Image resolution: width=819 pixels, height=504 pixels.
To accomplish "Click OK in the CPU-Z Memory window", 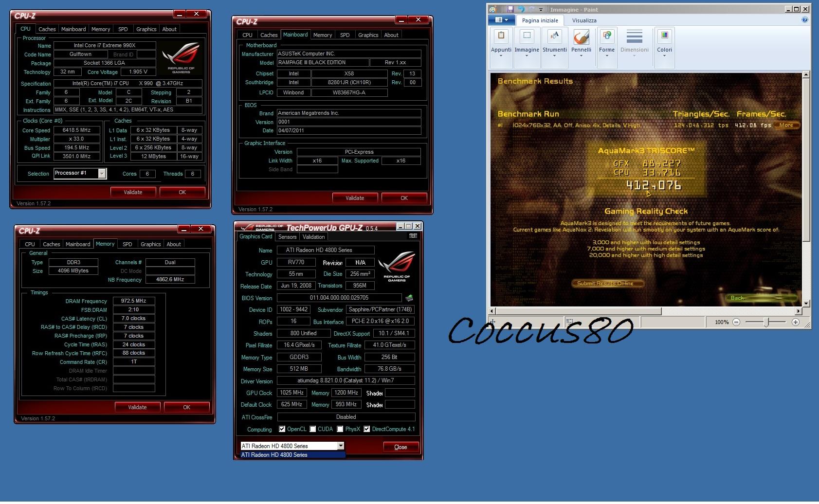I will click(x=186, y=407).
